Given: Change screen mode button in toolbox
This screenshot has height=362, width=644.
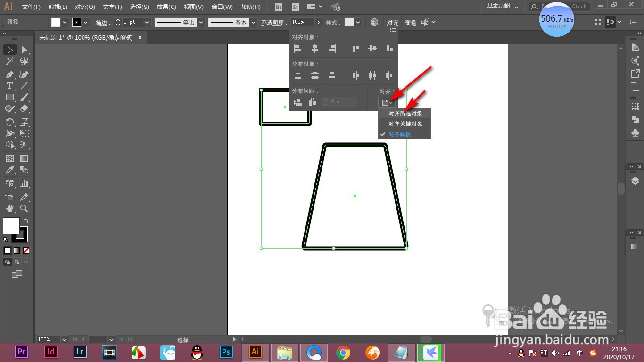Looking at the screenshot, I should [x=17, y=273].
